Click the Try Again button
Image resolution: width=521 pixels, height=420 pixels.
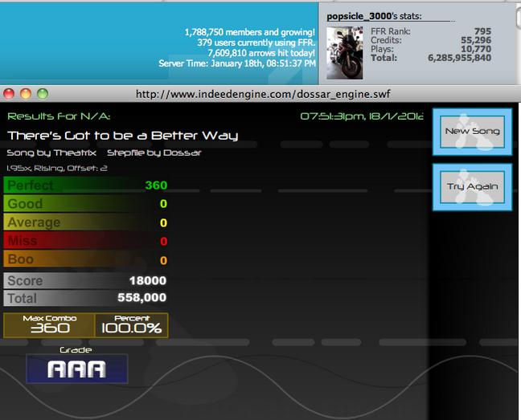coord(472,187)
